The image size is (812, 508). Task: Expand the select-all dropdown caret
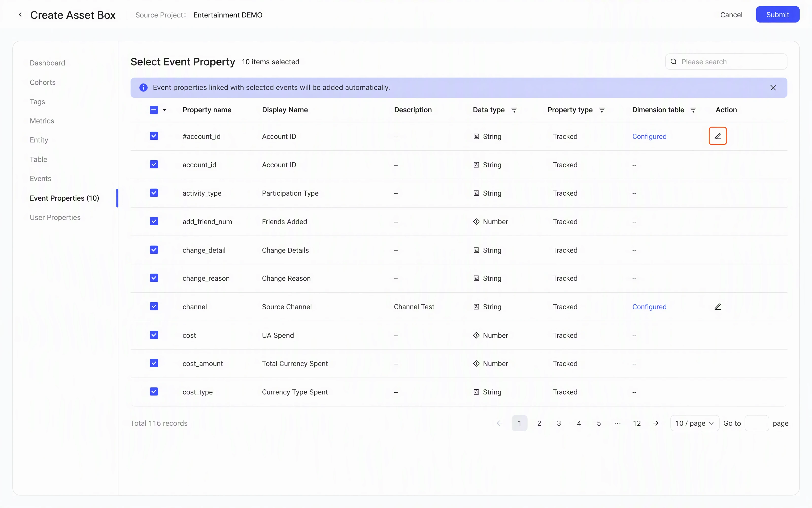click(x=164, y=110)
